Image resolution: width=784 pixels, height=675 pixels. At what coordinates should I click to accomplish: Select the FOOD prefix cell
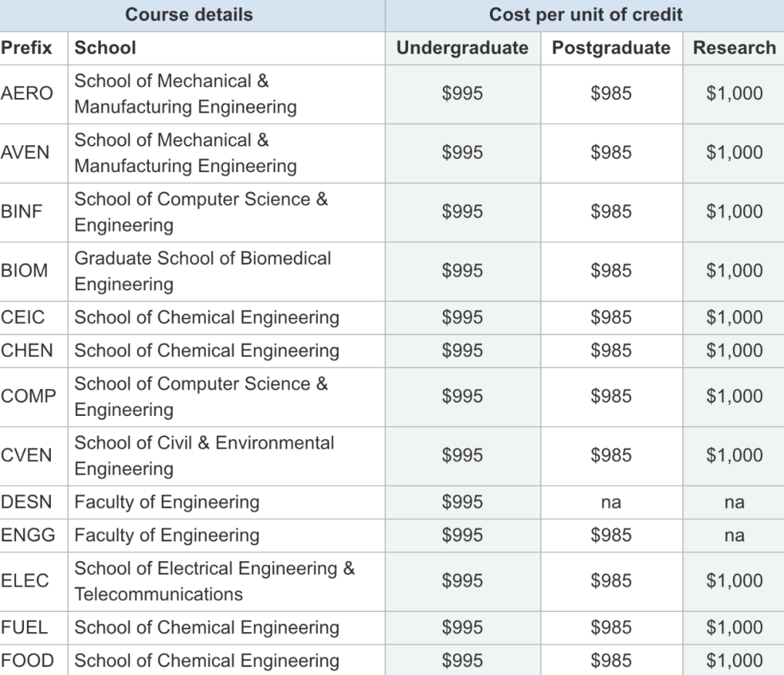click(28, 660)
